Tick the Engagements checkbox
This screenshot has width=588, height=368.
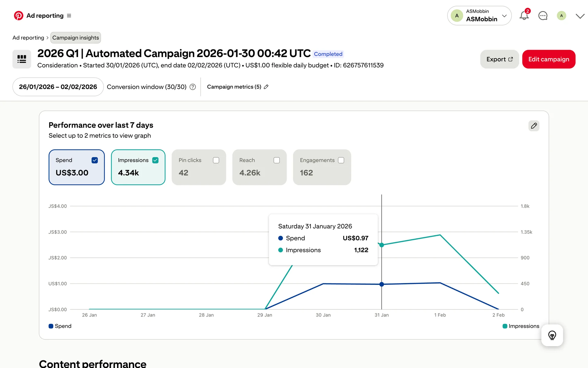pyautogui.click(x=341, y=160)
